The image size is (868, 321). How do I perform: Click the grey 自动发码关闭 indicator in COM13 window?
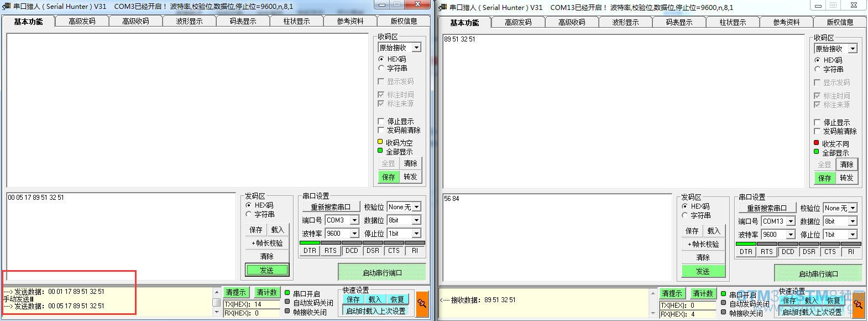point(724,303)
